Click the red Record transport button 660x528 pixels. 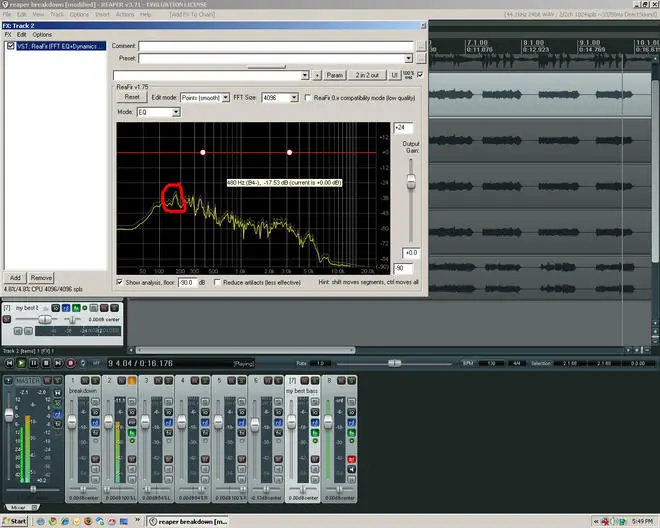coord(70,363)
